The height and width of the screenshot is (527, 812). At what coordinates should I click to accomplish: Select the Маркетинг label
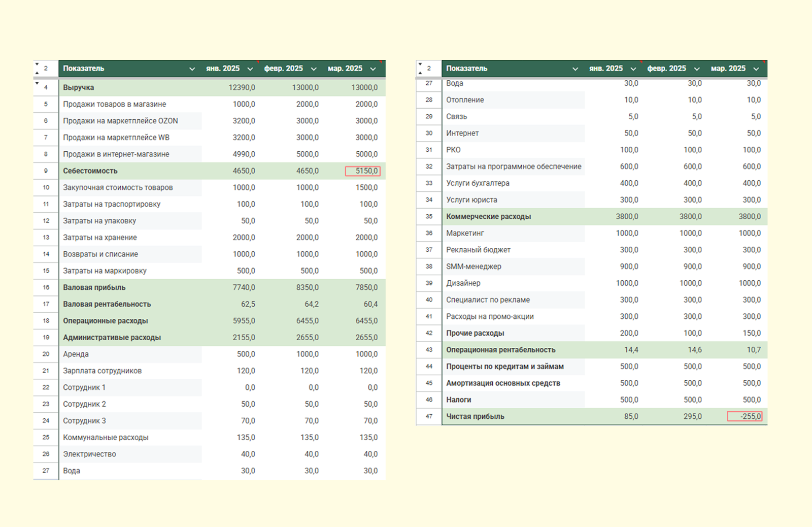click(465, 234)
